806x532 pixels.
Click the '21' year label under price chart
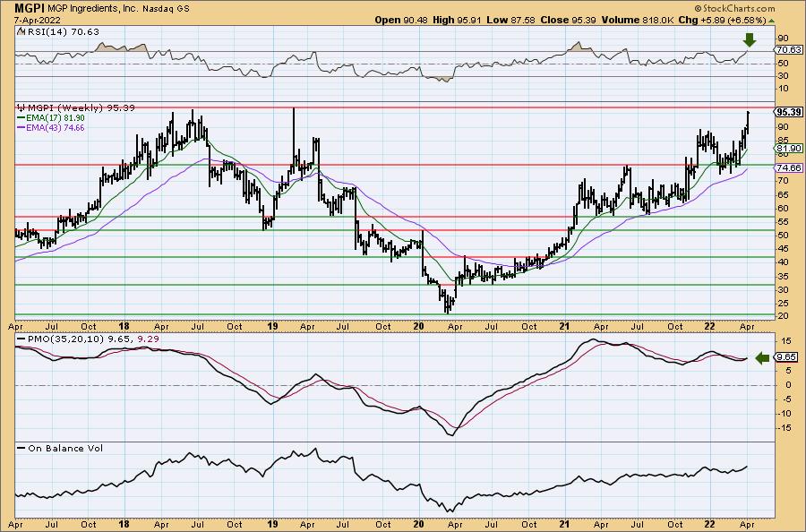(564, 326)
